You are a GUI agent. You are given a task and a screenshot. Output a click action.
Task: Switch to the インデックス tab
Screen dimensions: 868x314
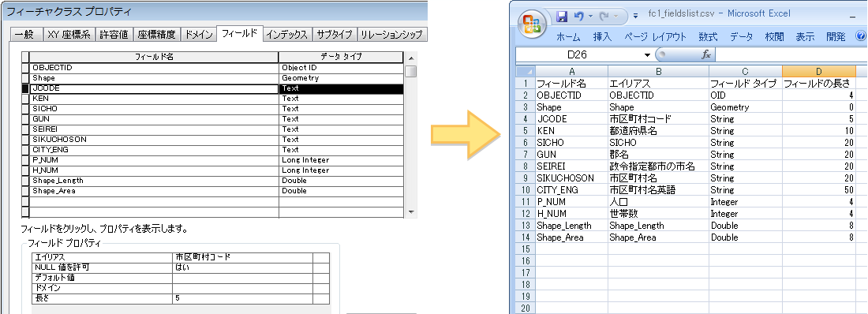click(x=286, y=35)
